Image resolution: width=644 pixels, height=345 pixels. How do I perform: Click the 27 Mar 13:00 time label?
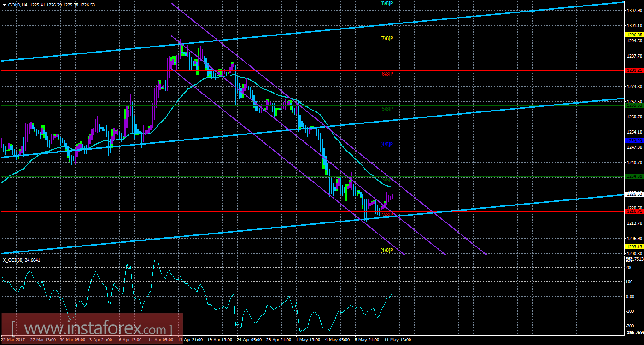[43, 340]
